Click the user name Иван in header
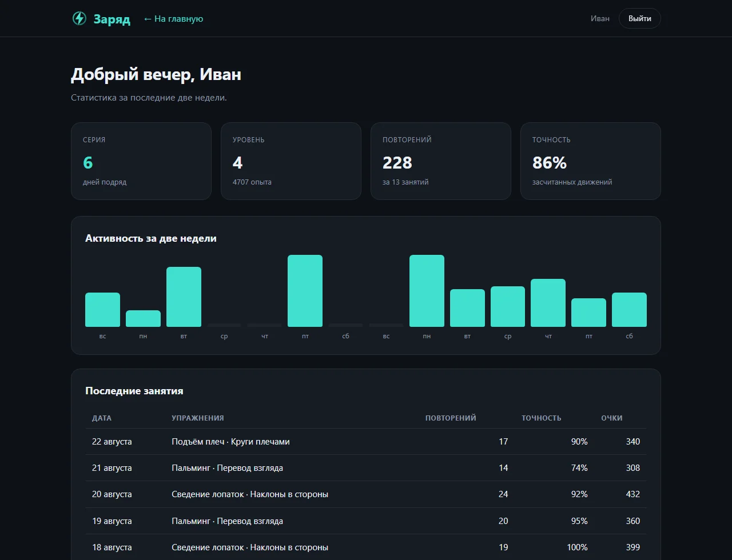 pos(600,18)
